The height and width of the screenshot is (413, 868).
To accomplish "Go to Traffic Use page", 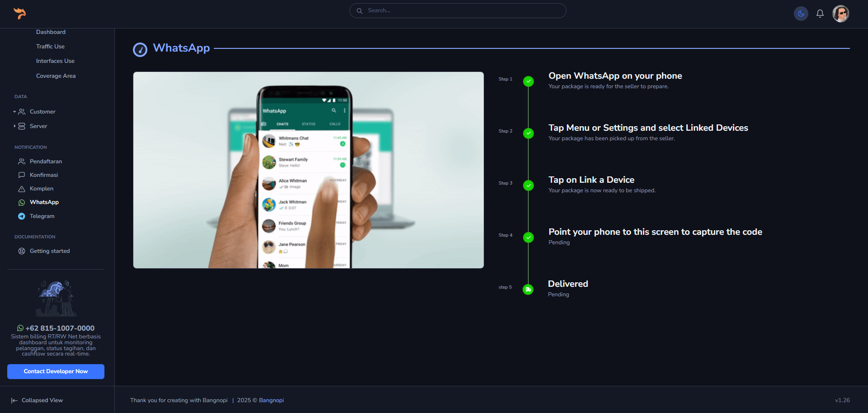I will 50,47.
